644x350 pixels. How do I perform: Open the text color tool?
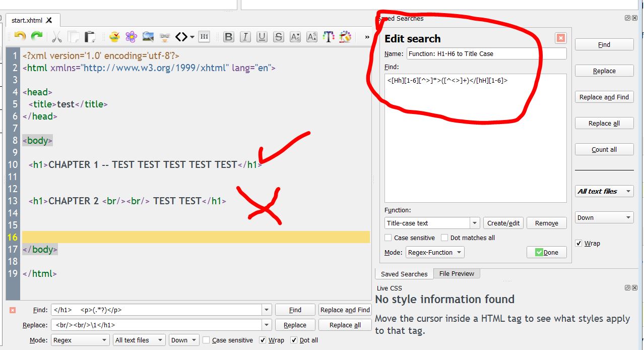[x=329, y=36]
